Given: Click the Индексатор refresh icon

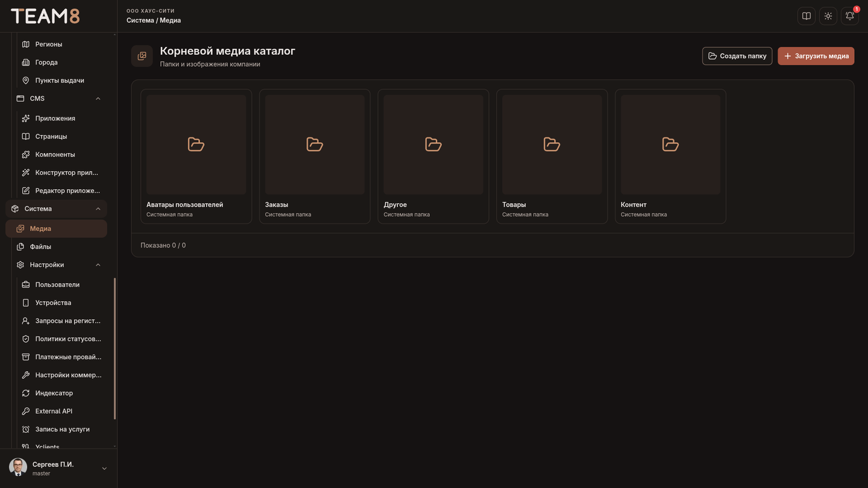Looking at the screenshot, I should [26, 393].
